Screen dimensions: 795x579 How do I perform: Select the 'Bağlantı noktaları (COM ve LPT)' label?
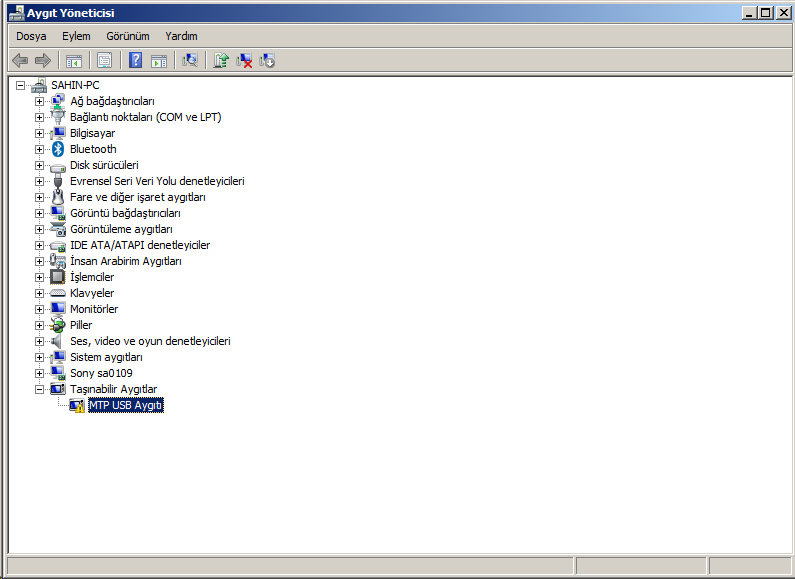pos(146,117)
